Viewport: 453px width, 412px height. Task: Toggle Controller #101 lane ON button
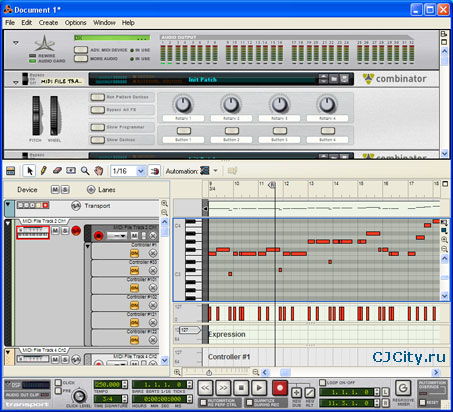tap(134, 288)
